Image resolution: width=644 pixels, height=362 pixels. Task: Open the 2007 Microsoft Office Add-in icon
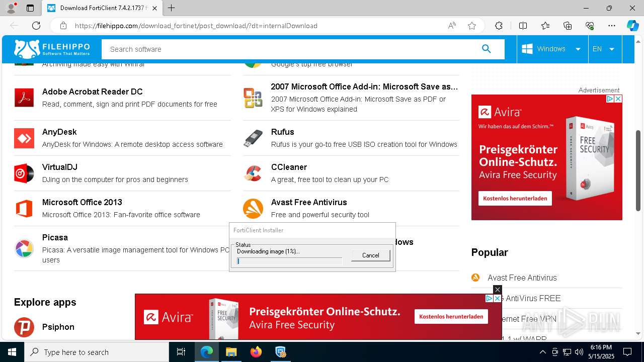[x=253, y=98]
